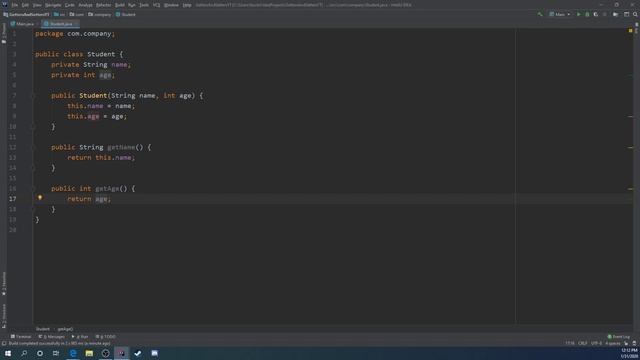Open the Event Log
Screen dimensions: 640x360
point(619,337)
